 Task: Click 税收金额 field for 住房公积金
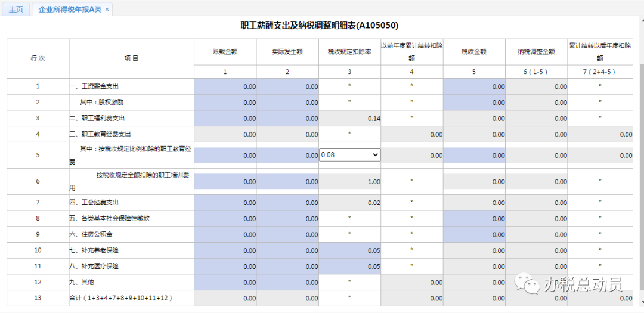(474, 234)
